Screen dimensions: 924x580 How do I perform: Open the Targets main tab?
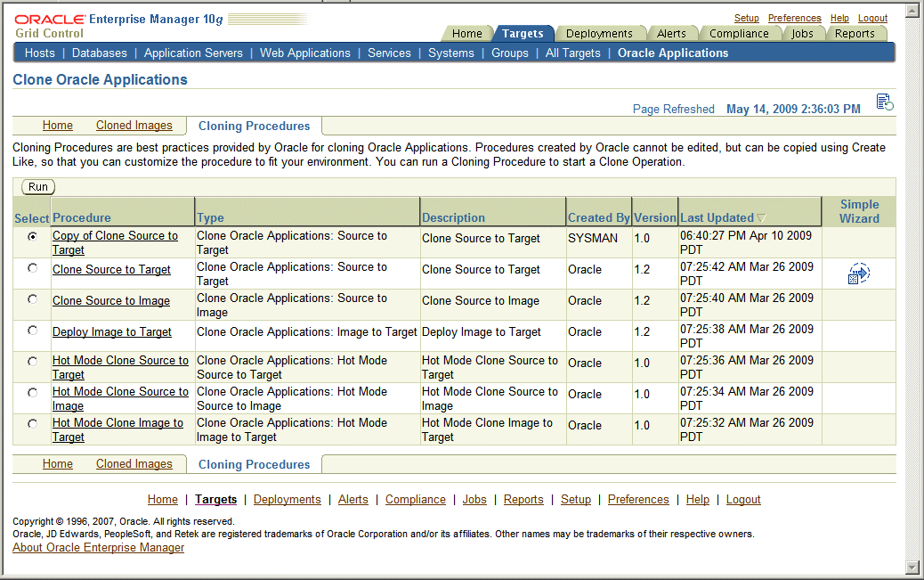[x=523, y=34]
